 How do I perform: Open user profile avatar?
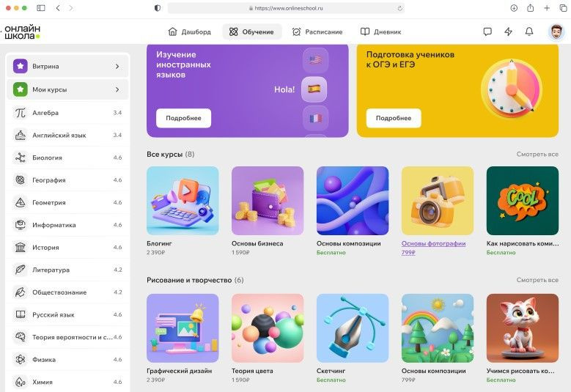pos(556,32)
